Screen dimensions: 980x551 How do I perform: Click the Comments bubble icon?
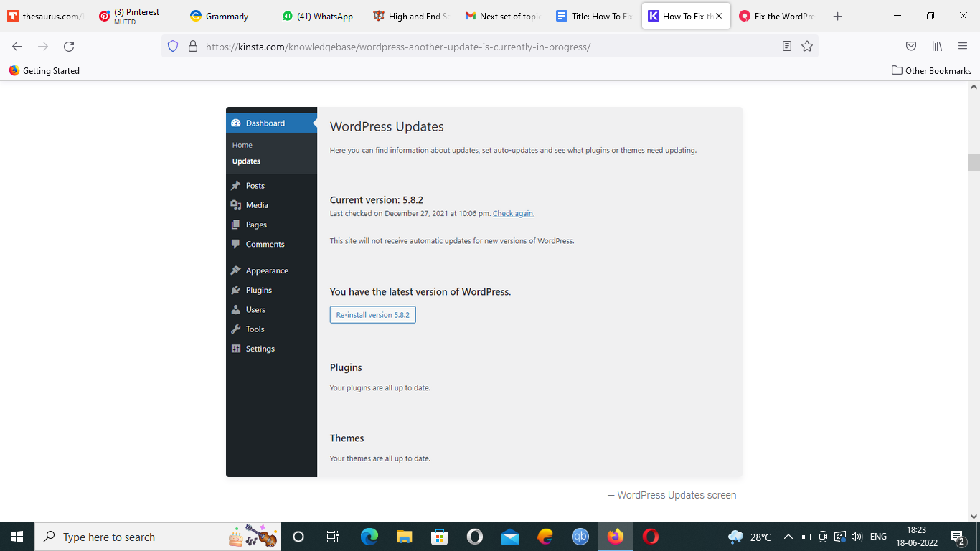(235, 244)
